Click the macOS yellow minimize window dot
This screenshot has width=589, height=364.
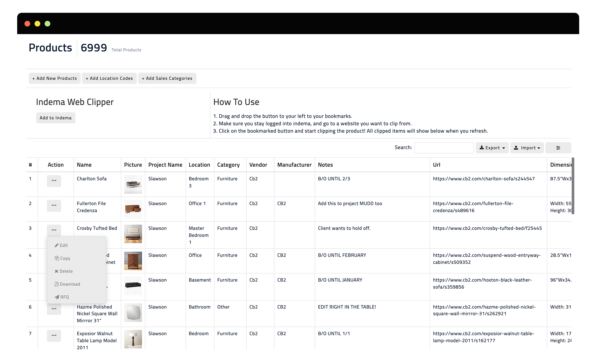click(x=37, y=24)
